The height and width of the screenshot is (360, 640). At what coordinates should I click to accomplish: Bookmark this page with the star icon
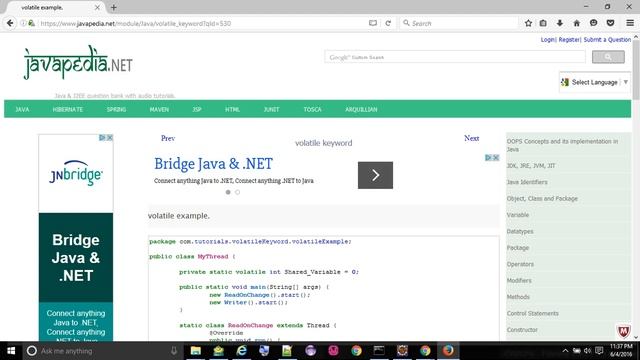point(528,23)
